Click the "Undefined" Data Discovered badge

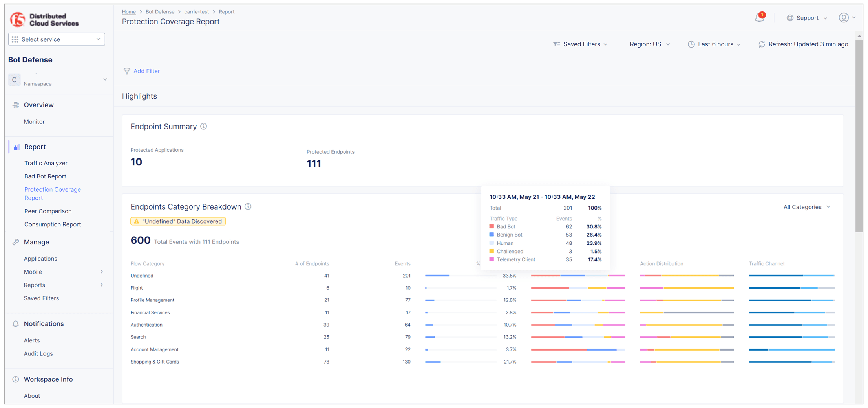(178, 221)
